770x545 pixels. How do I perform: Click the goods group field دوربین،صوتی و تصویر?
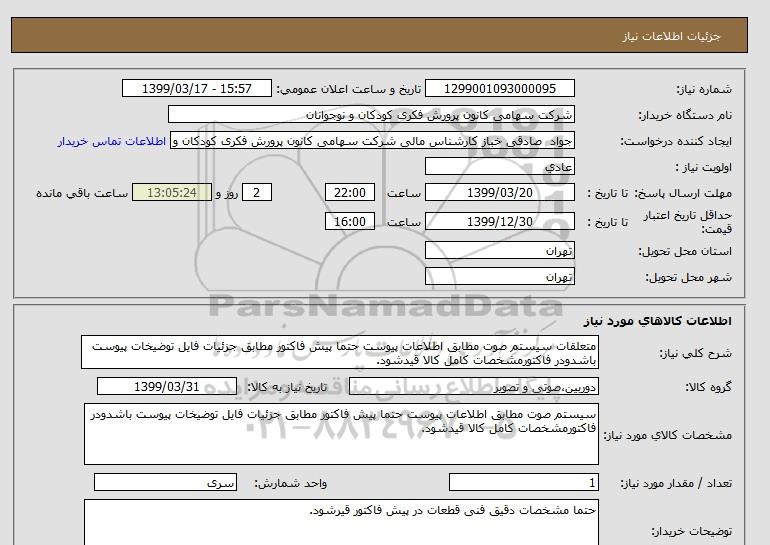474,386
